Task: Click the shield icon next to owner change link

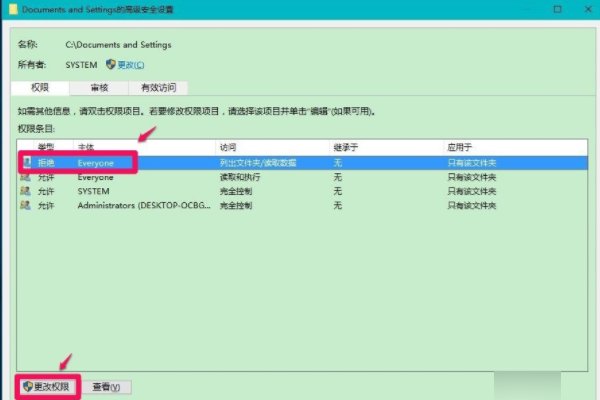Action: tap(111, 64)
